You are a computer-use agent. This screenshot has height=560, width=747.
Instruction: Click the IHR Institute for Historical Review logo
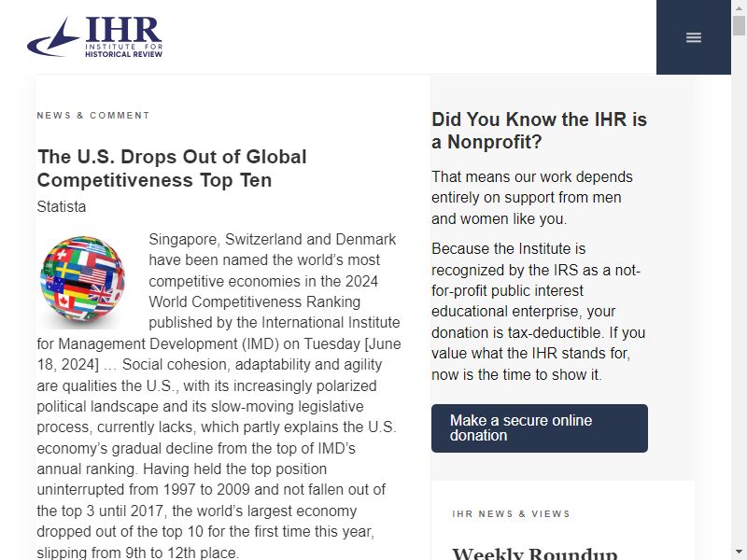coord(95,37)
